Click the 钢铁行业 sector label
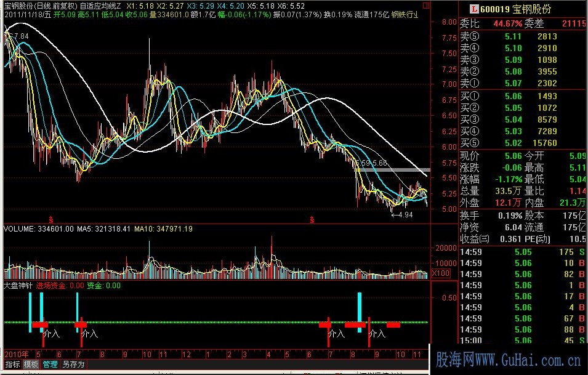Image resolution: width=588 pixels, height=375 pixels. tap(405, 15)
